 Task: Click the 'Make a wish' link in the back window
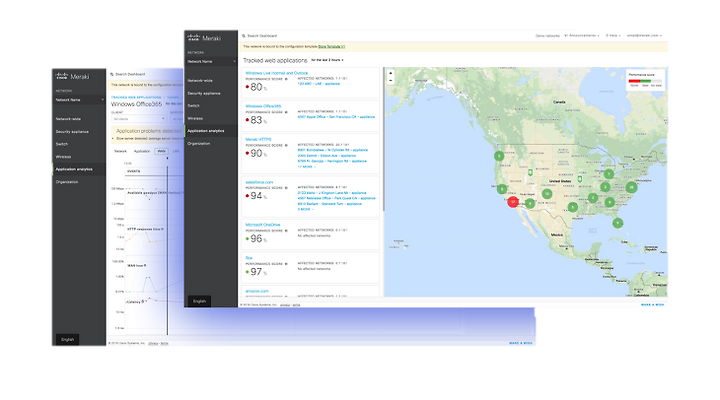coord(521,343)
